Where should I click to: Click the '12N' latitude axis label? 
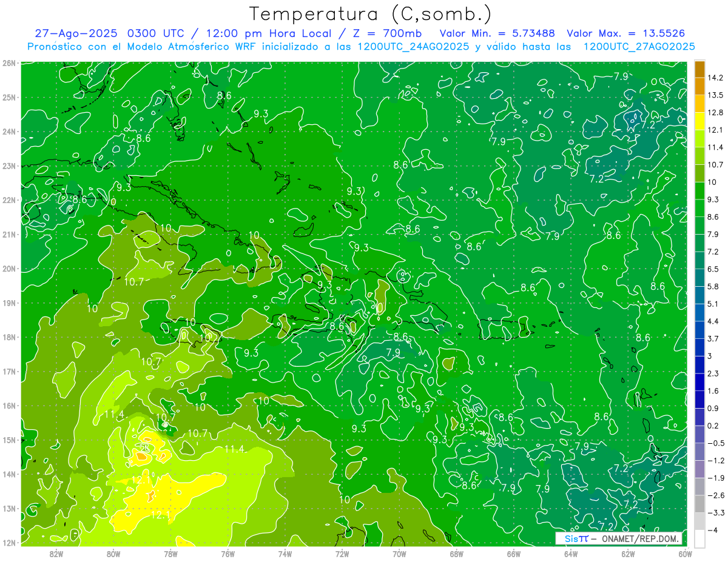tap(8, 543)
